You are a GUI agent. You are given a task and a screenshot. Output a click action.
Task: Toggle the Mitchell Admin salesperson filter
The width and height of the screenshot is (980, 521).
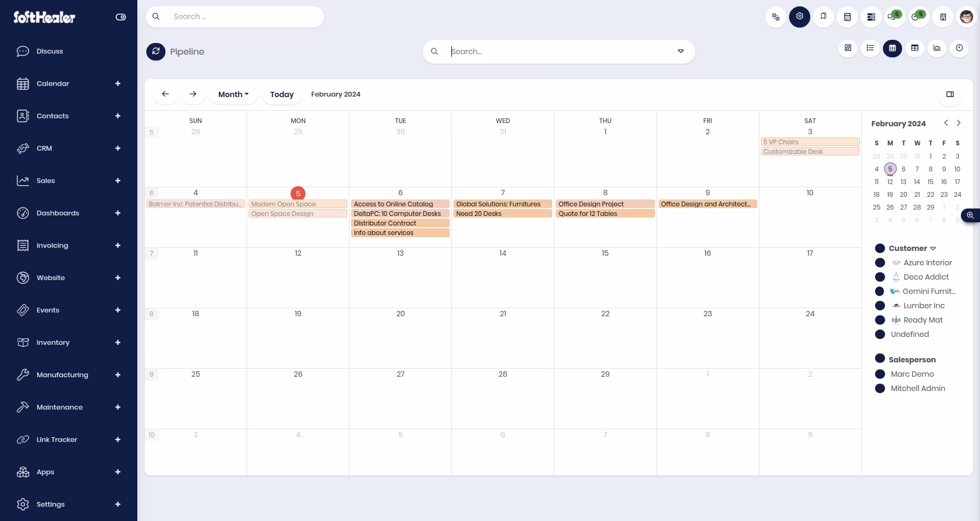click(x=880, y=388)
